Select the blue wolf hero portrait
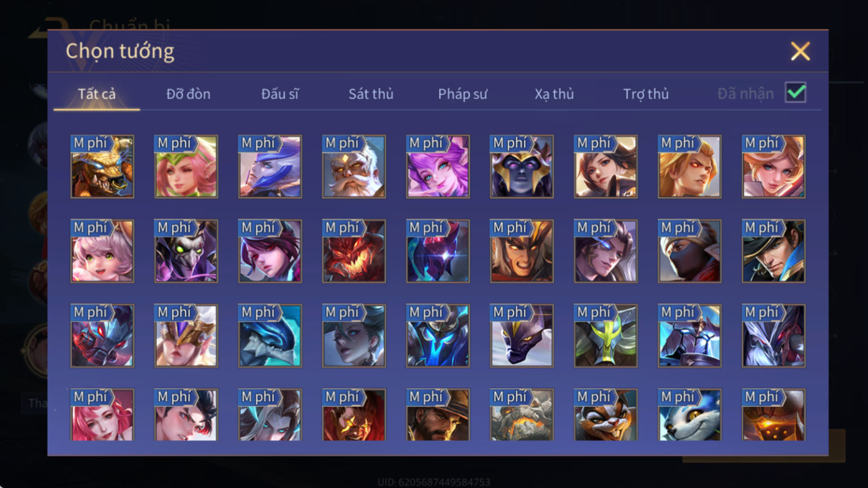 pos(689,415)
